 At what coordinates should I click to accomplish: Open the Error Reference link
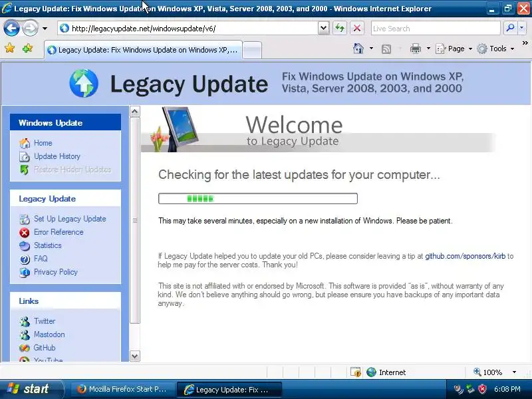(x=59, y=232)
